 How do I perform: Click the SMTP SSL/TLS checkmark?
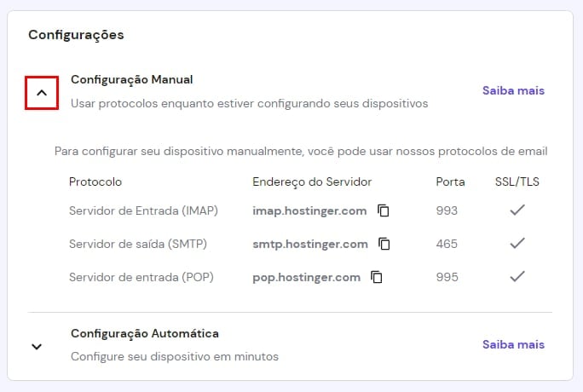tap(517, 244)
